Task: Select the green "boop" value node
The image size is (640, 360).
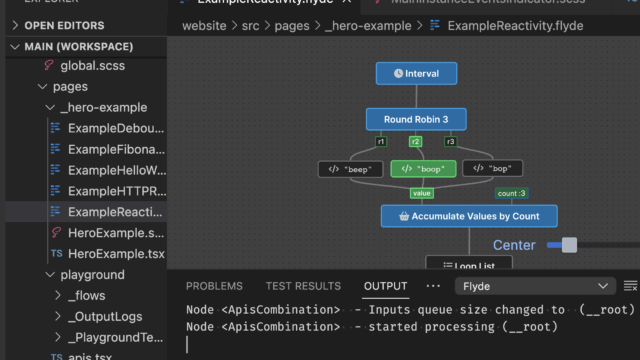Action: pyautogui.click(x=423, y=169)
